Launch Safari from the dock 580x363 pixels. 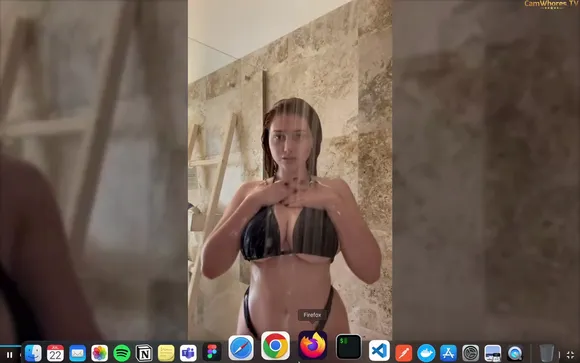[x=241, y=348]
